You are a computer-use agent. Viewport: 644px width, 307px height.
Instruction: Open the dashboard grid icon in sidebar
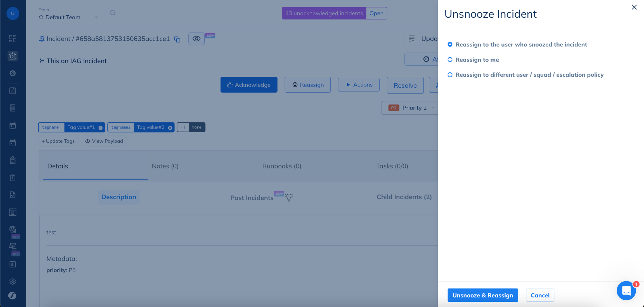pos(13,38)
